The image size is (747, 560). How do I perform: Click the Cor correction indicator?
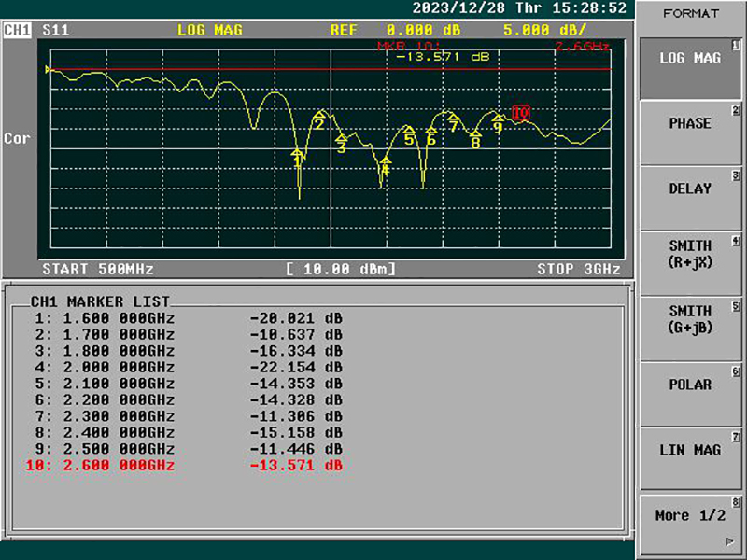17,138
